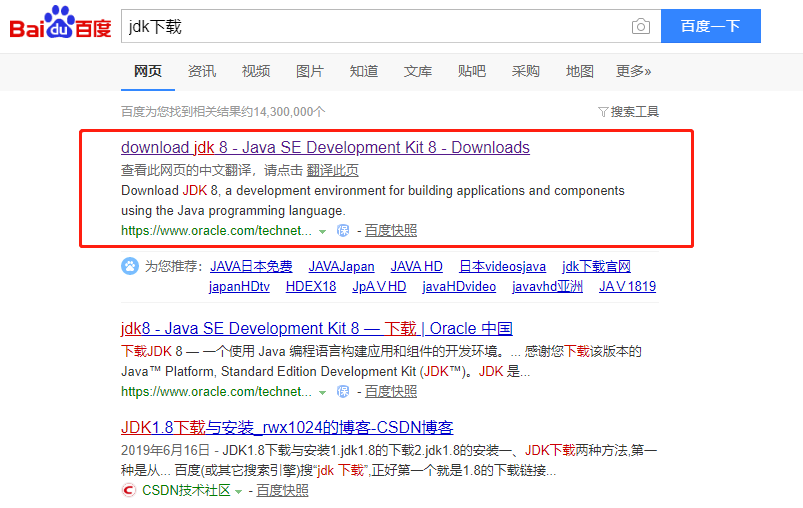Switch to the 网页 tab

tap(147, 71)
